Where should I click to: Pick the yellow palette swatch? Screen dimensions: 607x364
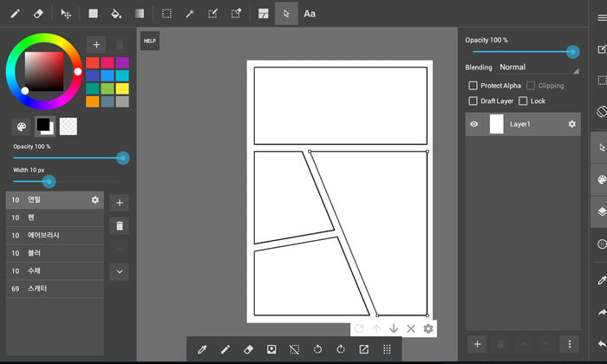[122, 88]
